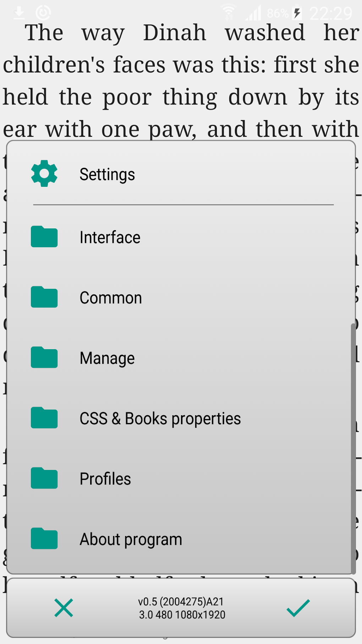Open the Interface settings entry
This screenshot has height=644, width=362.
point(179,237)
